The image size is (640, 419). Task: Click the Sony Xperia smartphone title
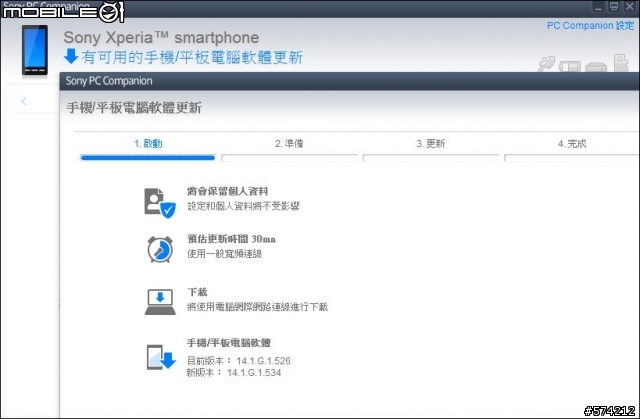[x=161, y=38]
